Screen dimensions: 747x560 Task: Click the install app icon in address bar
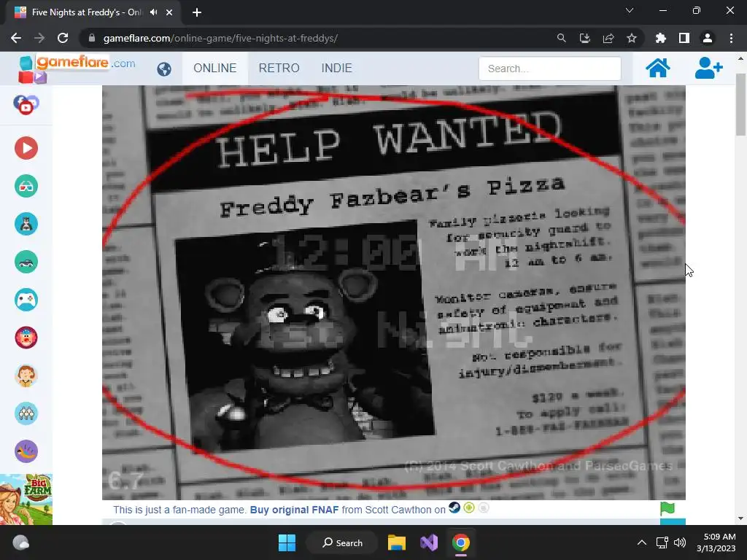(584, 38)
